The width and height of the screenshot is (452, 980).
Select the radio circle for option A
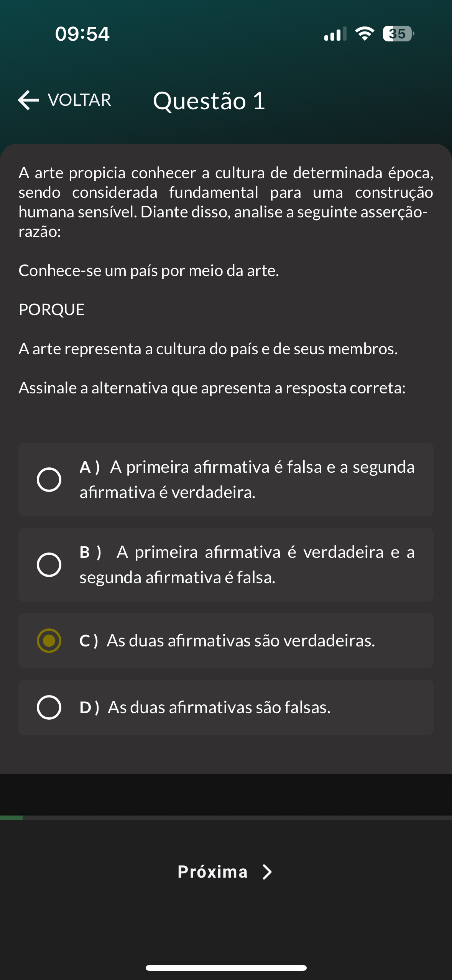[x=49, y=479]
